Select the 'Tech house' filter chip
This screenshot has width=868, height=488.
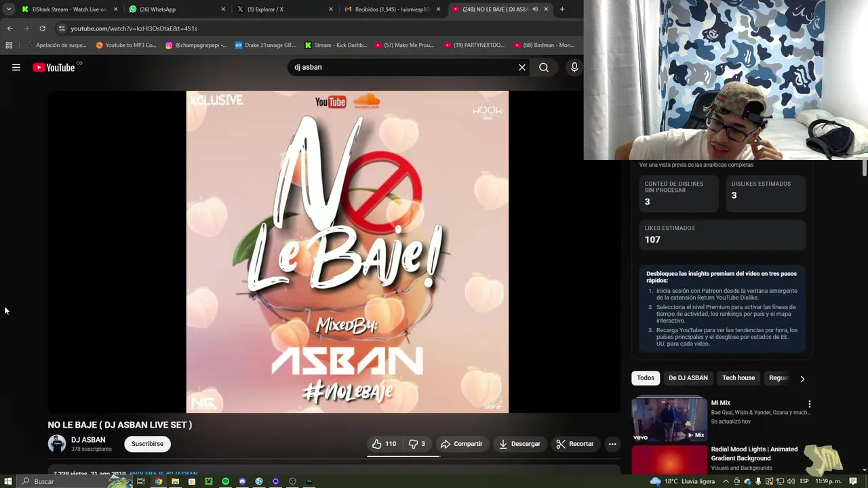738,378
